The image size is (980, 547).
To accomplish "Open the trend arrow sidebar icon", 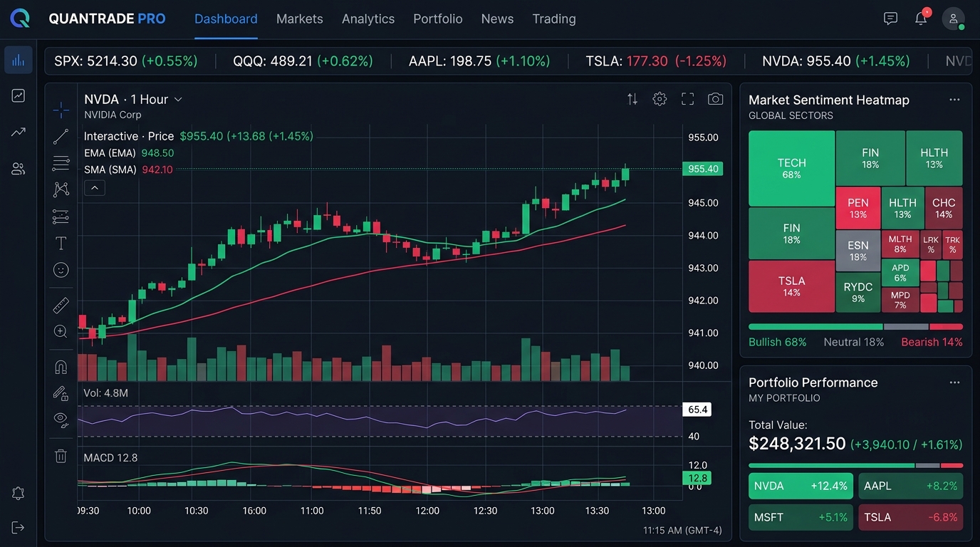I will click(19, 132).
